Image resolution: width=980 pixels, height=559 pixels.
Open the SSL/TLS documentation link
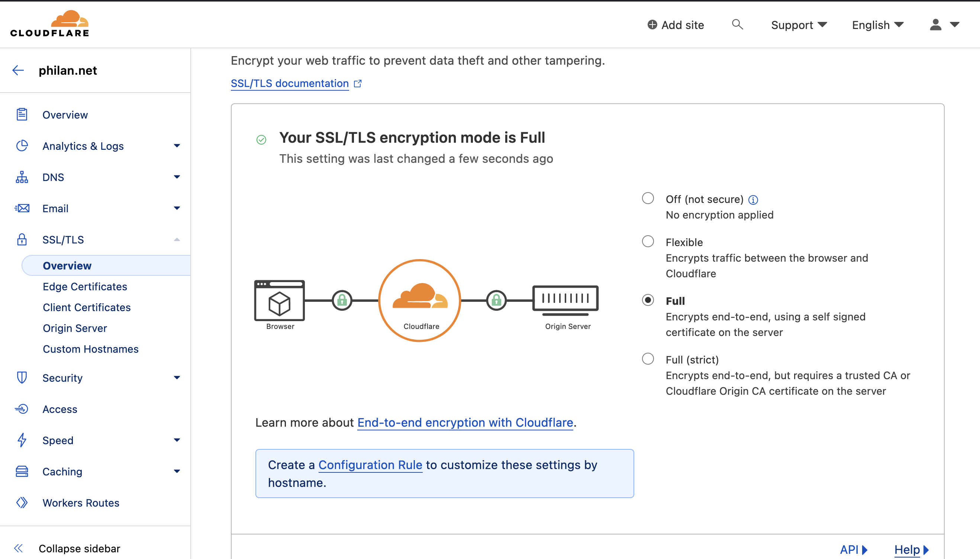point(290,83)
